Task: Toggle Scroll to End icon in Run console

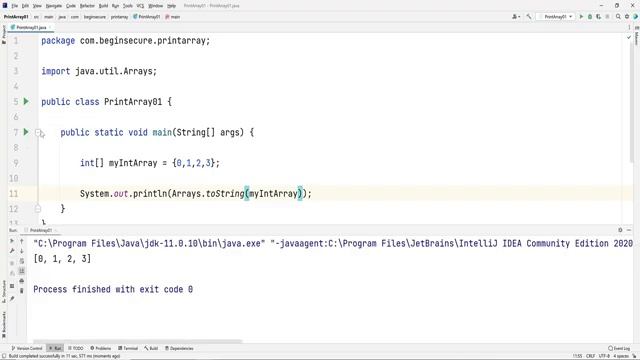Action: click(x=22, y=271)
